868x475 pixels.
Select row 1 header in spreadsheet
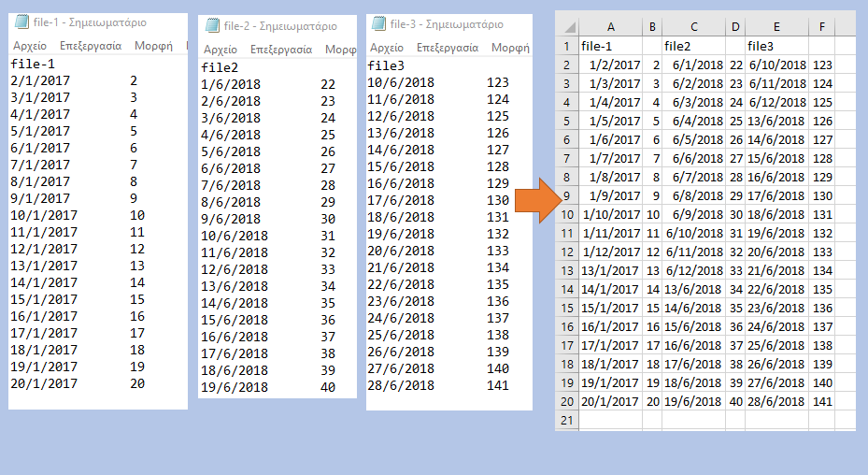pyautogui.click(x=567, y=46)
